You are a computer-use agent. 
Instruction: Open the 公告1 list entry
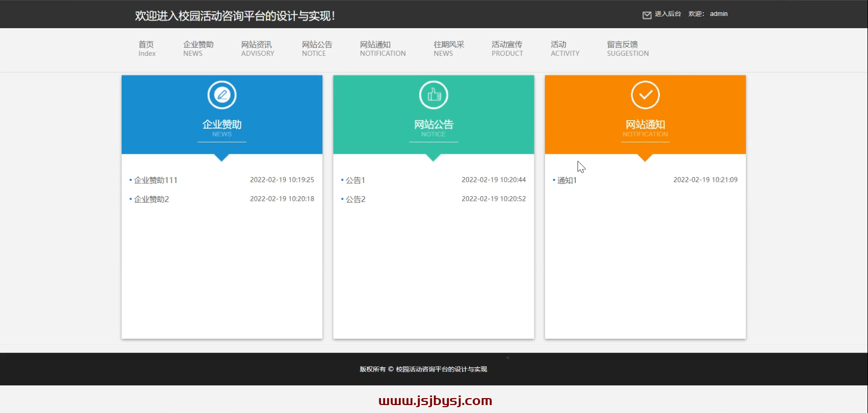(355, 180)
